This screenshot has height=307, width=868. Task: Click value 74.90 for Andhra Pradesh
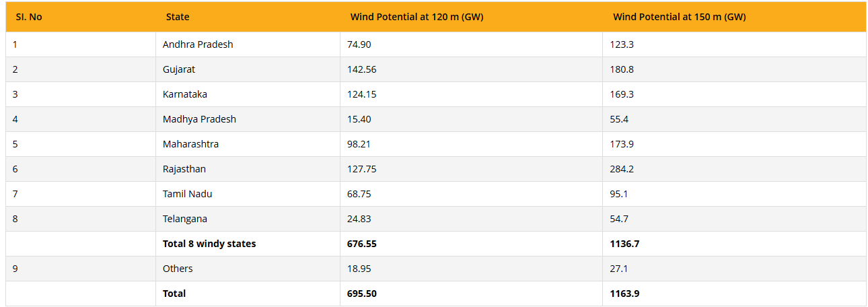point(359,44)
